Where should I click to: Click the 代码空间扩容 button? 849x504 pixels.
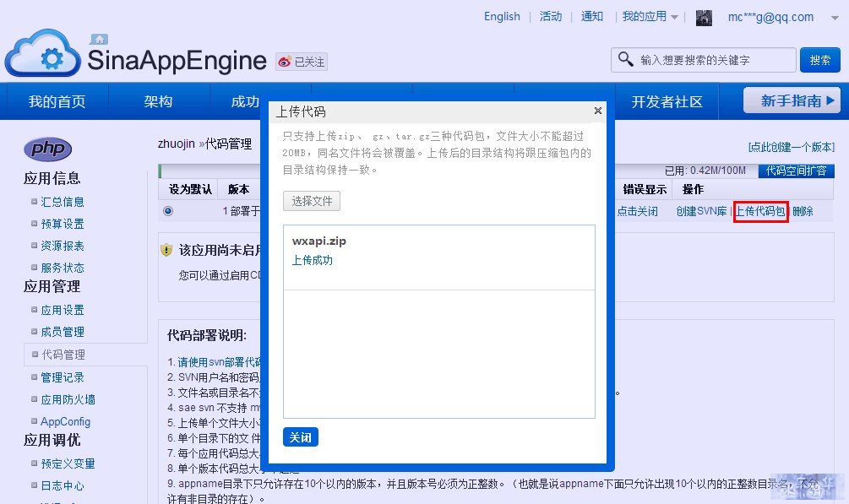796,171
